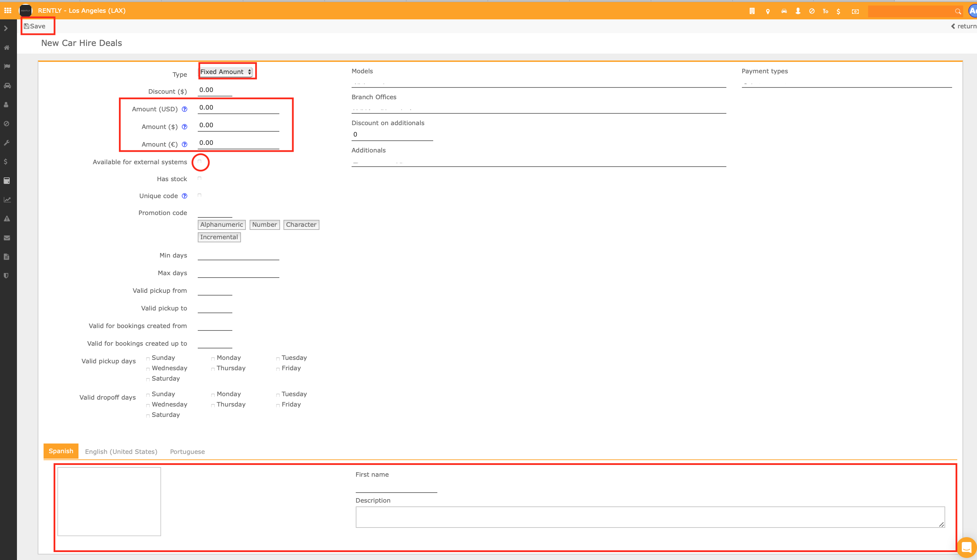Go to the Home icon in sidebar
Viewport: 977px width, 560px height.
[x=7, y=48]
